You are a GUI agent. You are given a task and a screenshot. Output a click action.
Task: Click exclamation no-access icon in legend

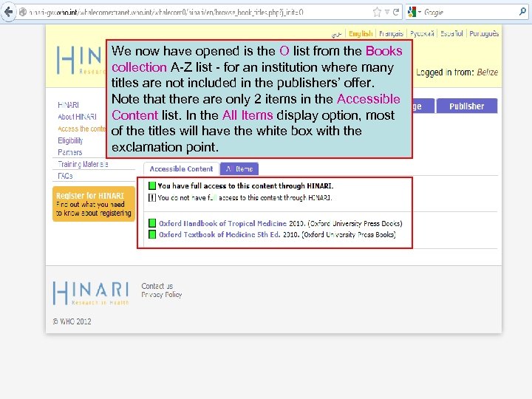point(152,197)
